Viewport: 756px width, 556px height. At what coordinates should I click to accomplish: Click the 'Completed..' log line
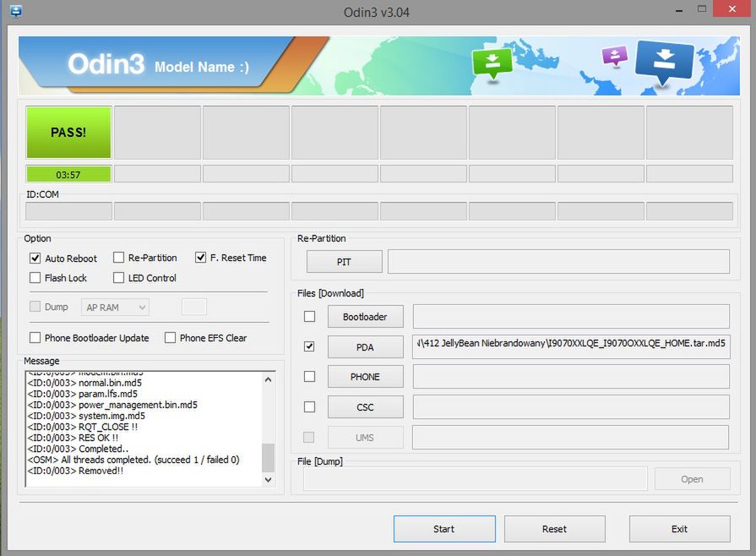[x=78, y=449]
